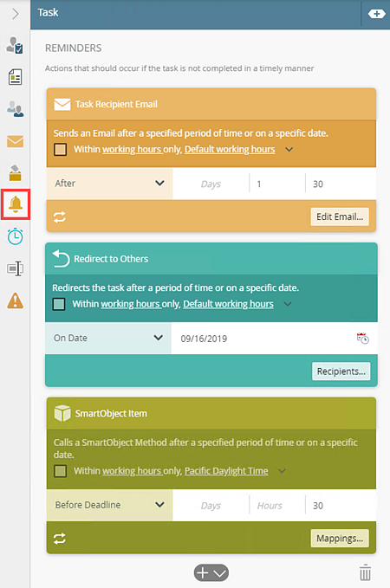Select the Email Alert envelope icon

(16, 141)
